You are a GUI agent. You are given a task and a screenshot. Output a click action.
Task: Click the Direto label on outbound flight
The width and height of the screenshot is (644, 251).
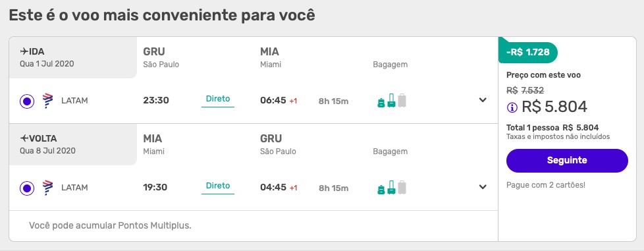pos(218,99)
